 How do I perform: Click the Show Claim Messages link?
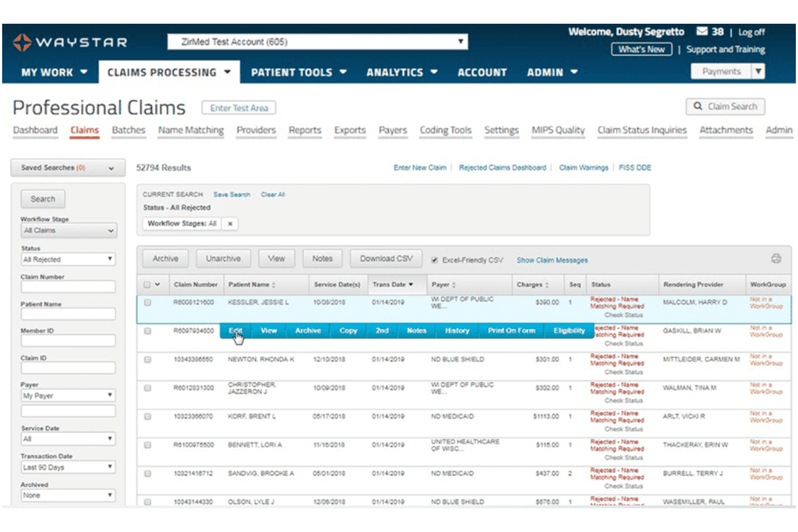coord(552,260)
